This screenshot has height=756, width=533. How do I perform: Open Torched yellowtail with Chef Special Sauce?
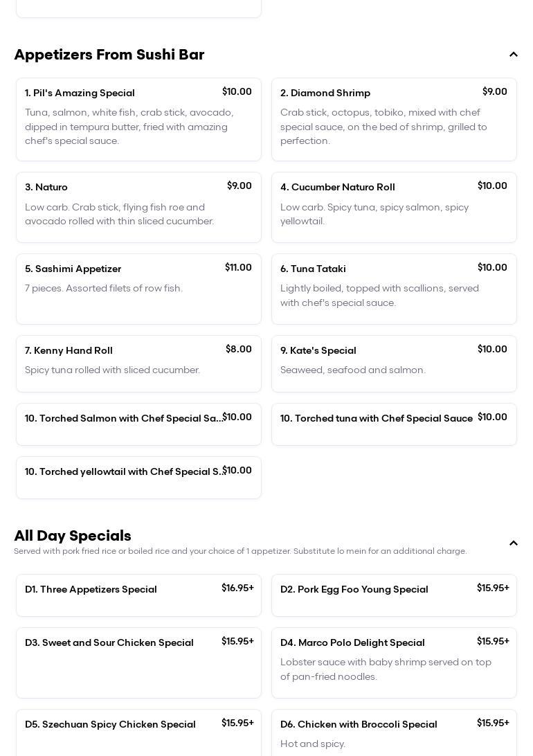pyautogui.click(x=138, y=477)
